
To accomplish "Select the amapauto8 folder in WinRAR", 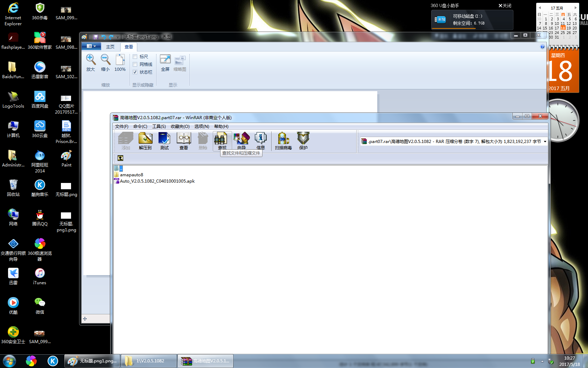I will tap(128, 175).
